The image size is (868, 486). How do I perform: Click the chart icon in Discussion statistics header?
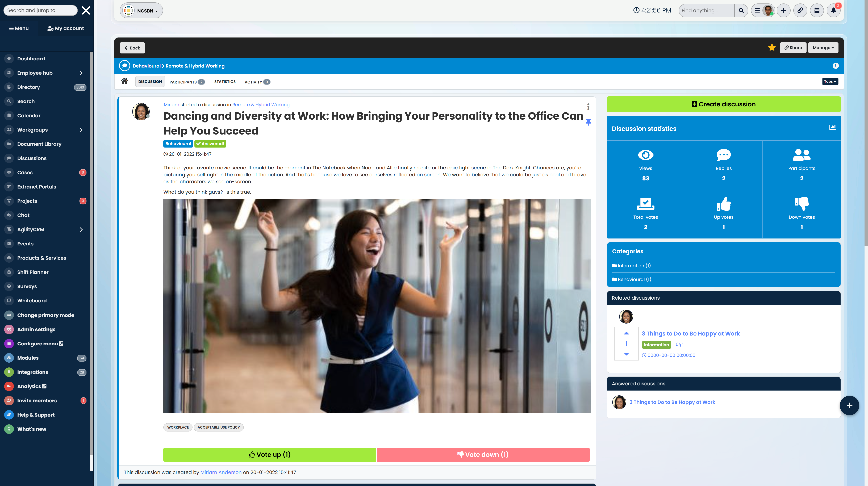(x=832, y=127)
